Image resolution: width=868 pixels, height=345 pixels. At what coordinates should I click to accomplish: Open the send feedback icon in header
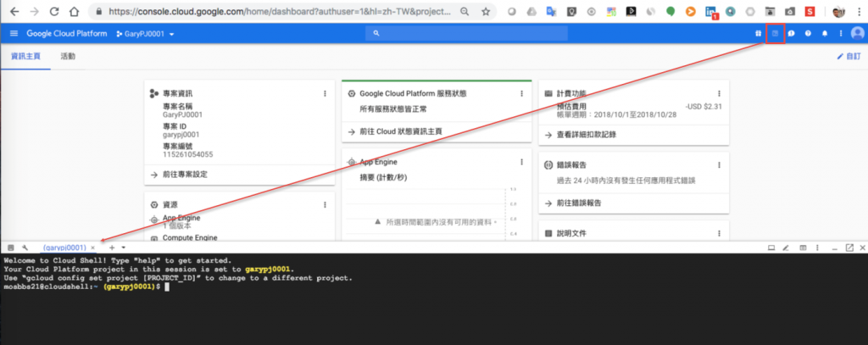pos(792,34)
